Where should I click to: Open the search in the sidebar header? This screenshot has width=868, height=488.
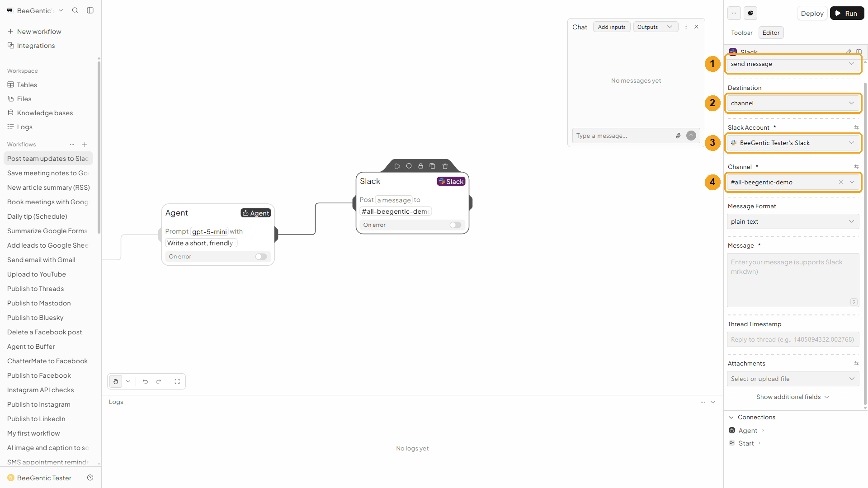point(75,10)
